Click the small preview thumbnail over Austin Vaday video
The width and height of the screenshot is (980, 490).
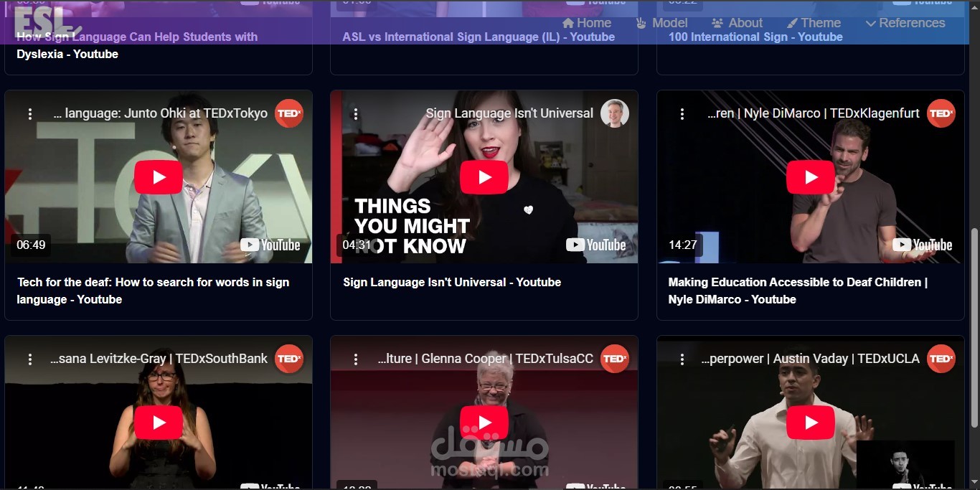click(x=905, y=463)
